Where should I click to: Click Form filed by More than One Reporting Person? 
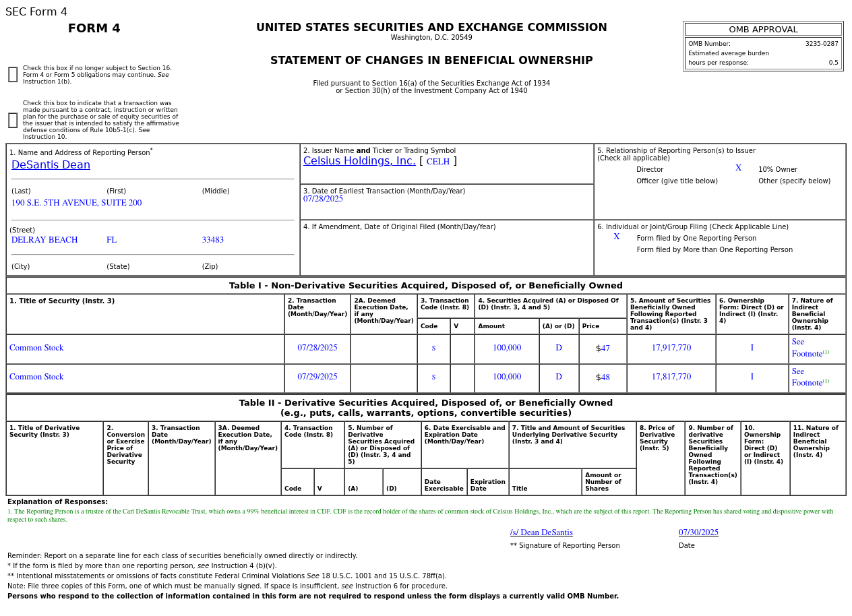(x=714, y=250)
